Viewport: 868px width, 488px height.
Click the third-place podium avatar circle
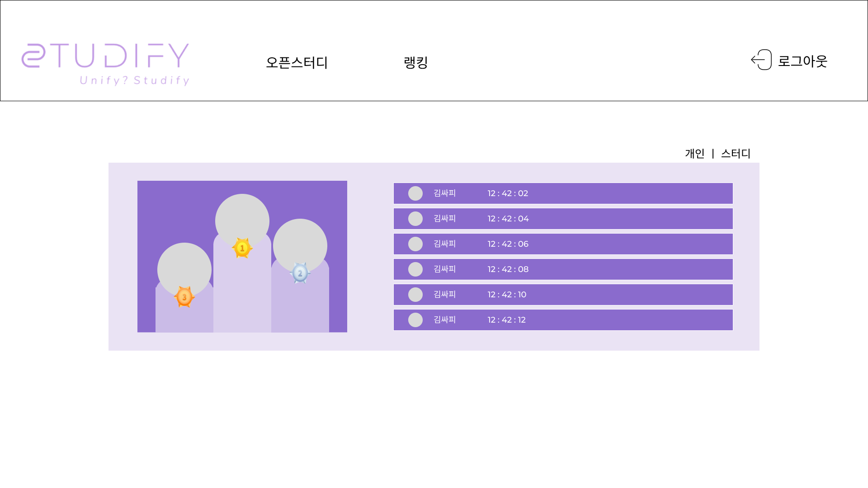[184, 267]
